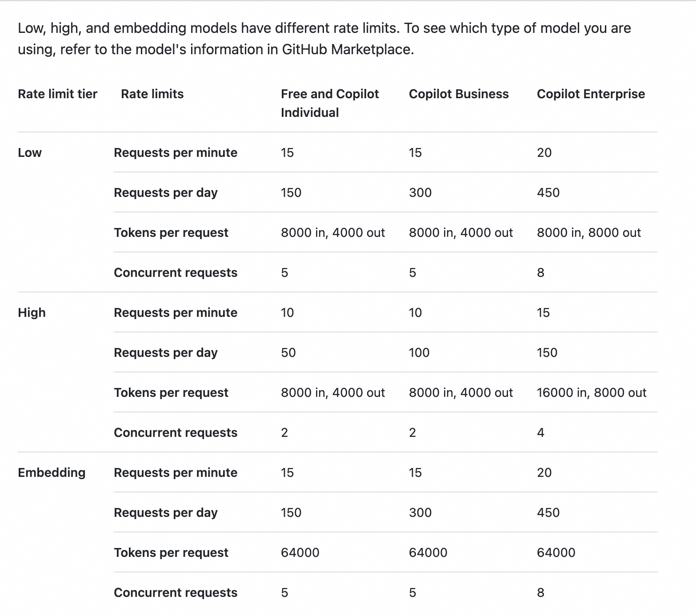Click the "Copilot Business" column header
This screenshot has height=616, width=696.
click(459, 94)
